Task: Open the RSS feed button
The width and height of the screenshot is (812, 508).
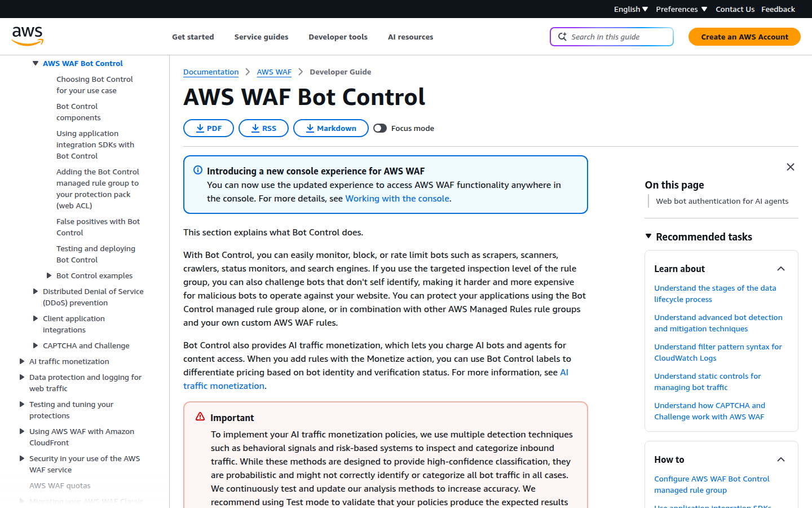Action: [x=263, y=128]
